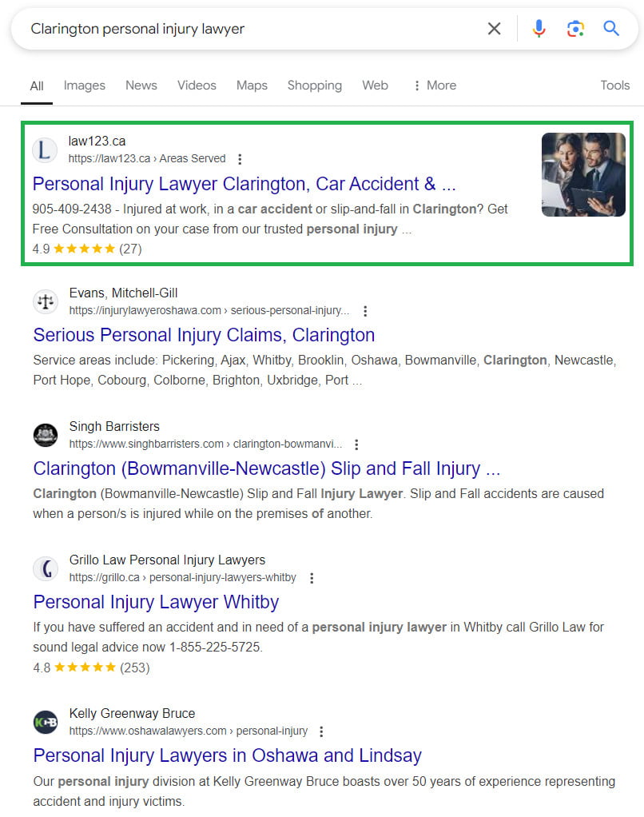Open Personal Injury Lawyer Clarington result link
This screenshot has width=644, height=817.
244,184
